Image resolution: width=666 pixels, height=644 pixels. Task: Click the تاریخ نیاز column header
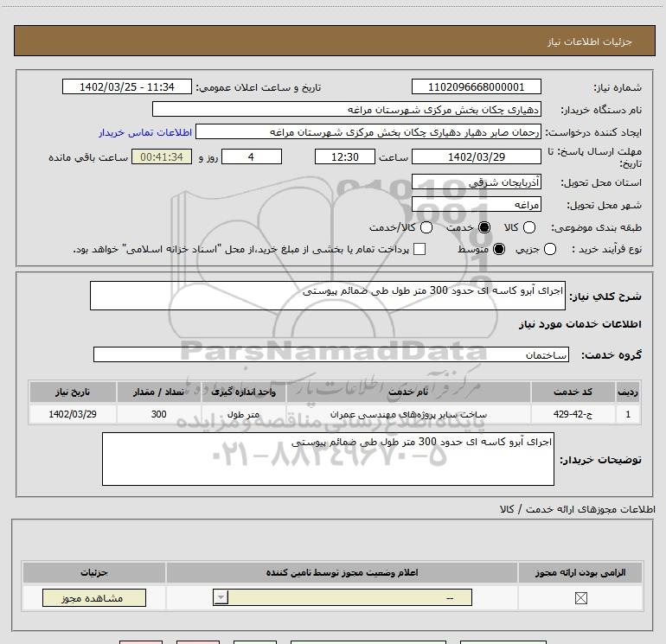click(x=73, y=392)
